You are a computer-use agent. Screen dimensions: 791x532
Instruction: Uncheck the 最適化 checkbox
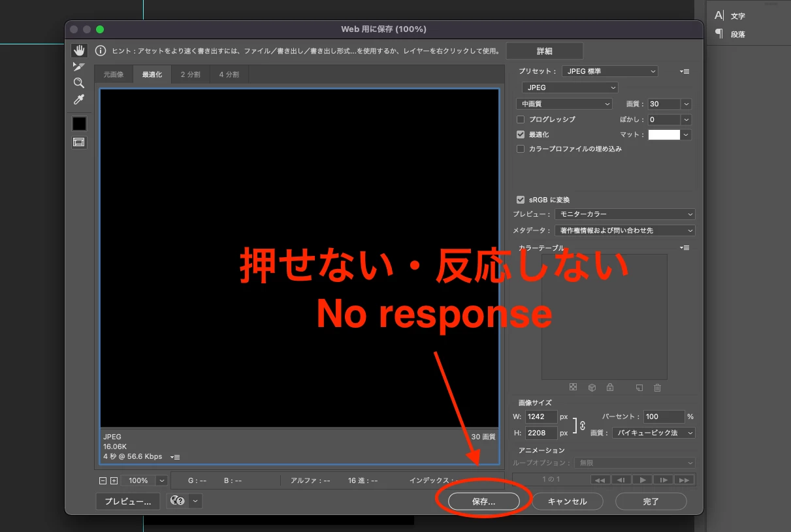click(521, 134)
